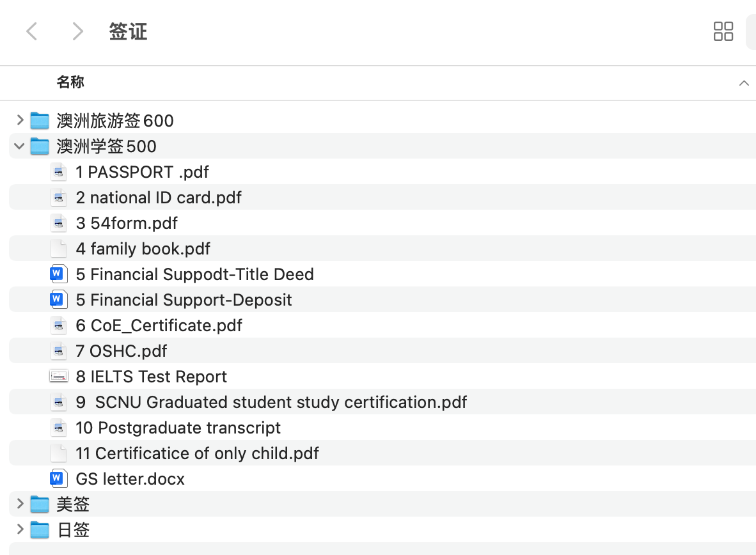The image size is (756, 555).
Task: Click the PDF icon of 1 PASSPORT
Action: pos(59,172)
